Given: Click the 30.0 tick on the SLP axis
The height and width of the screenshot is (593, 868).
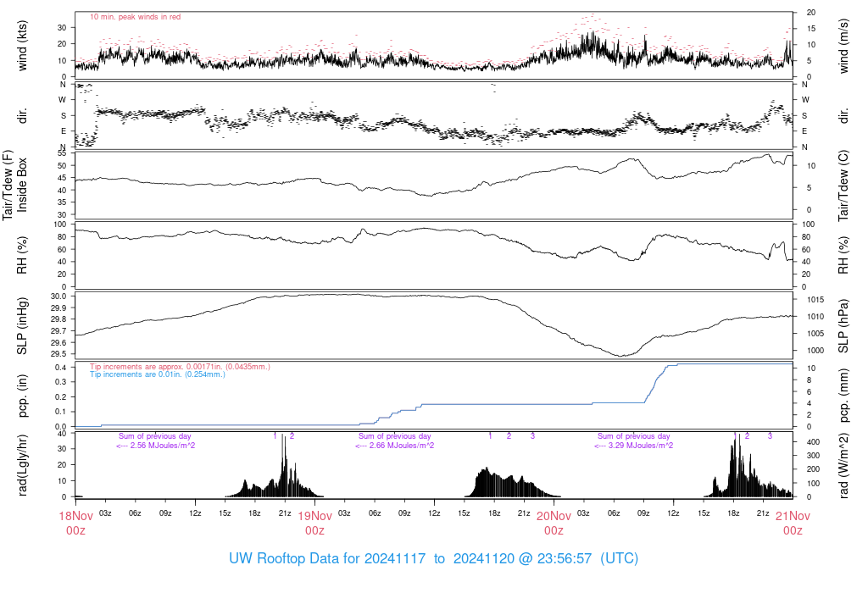Looking at the screenshot, I should tap(59, 296).
